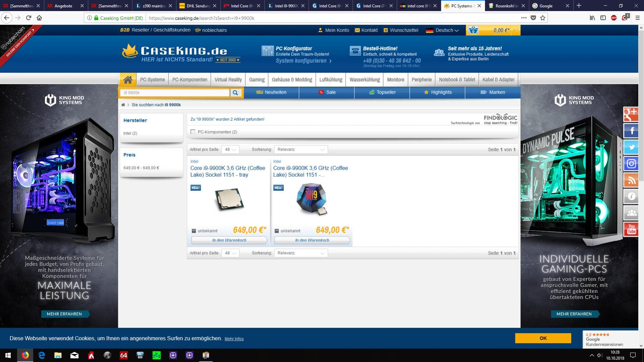Open the Wunschzettel link
The image size is (644, 362).
401,30
